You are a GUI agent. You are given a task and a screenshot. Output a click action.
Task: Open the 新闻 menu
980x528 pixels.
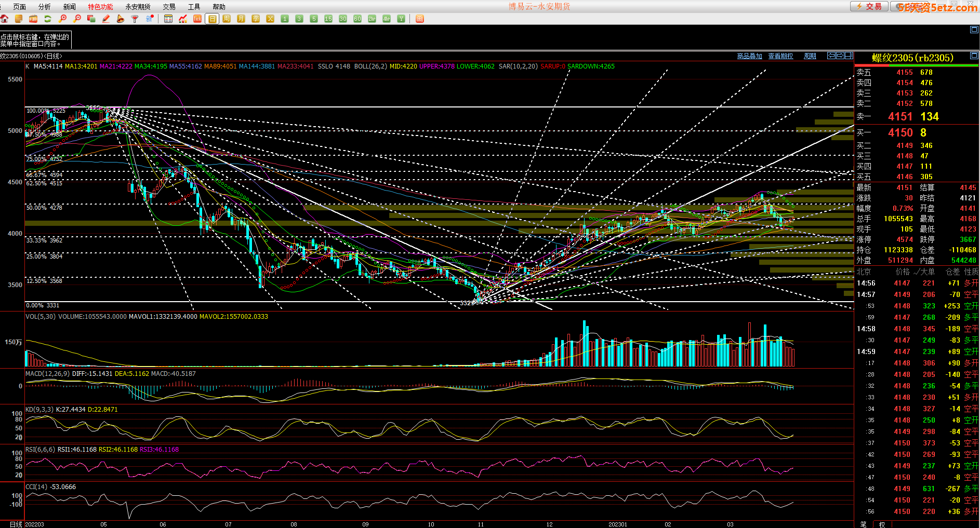(70, 7)
